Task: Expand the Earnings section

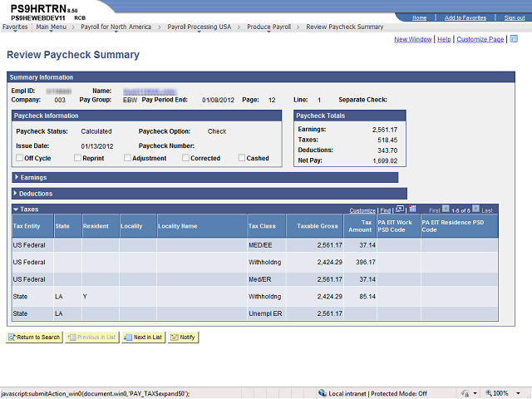Action: click(x=17, y=177)
